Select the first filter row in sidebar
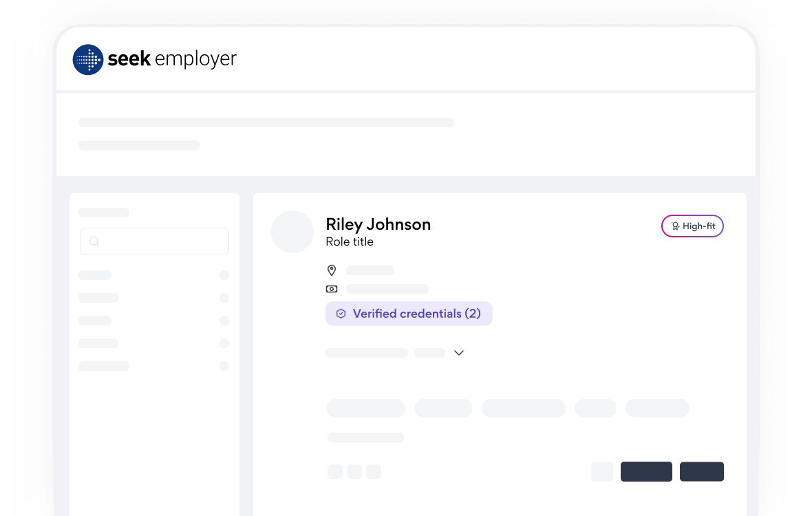The height and width of the screenshot is (516, 812). click(x=154, y=275)
